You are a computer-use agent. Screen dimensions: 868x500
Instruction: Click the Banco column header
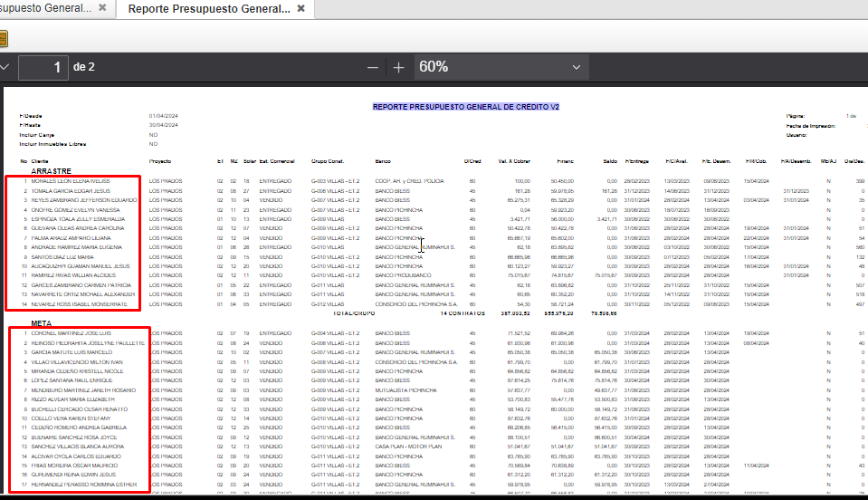(x=384, y=161)
